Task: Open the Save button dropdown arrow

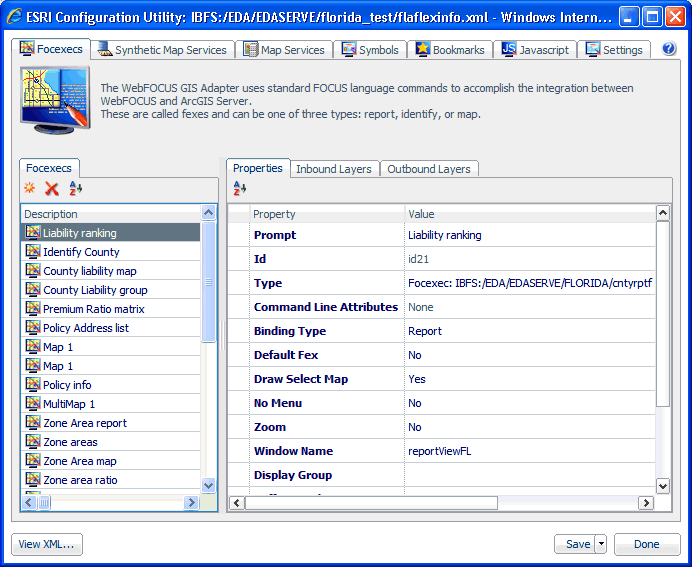Action: 601,544
